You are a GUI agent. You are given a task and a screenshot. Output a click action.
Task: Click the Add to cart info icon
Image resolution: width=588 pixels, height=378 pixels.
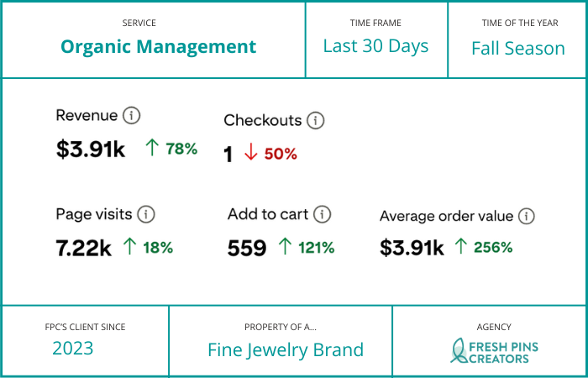tap(323, 214)
